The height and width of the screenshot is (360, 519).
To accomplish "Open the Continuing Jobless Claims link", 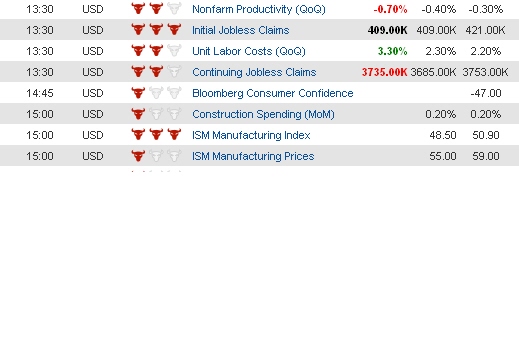I will point(254,72).
